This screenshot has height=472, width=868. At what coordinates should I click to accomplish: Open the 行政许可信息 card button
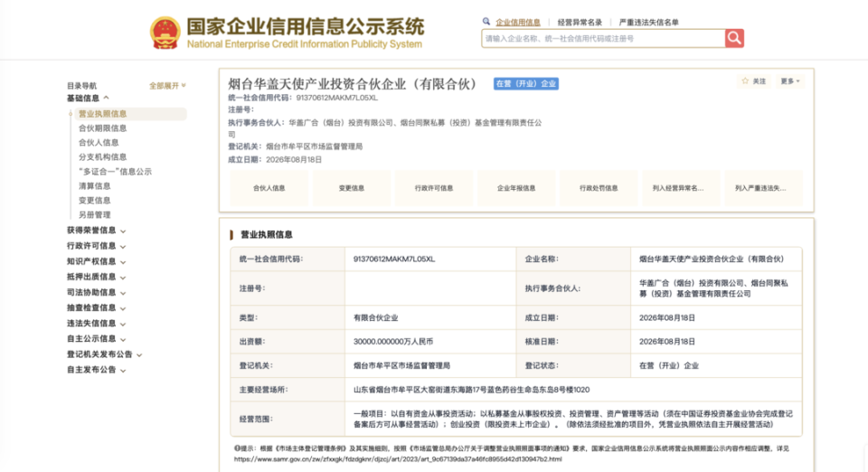point(434,188)
